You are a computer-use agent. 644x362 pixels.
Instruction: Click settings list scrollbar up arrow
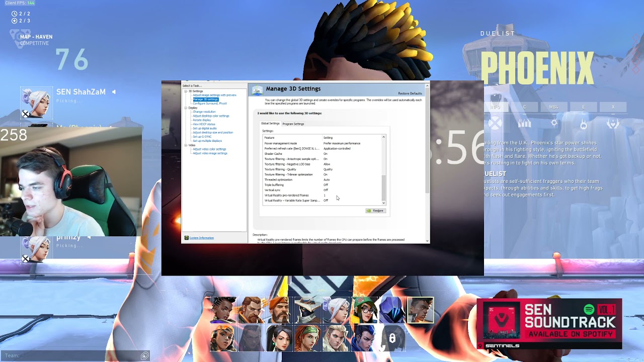click(x=383, y=137)
